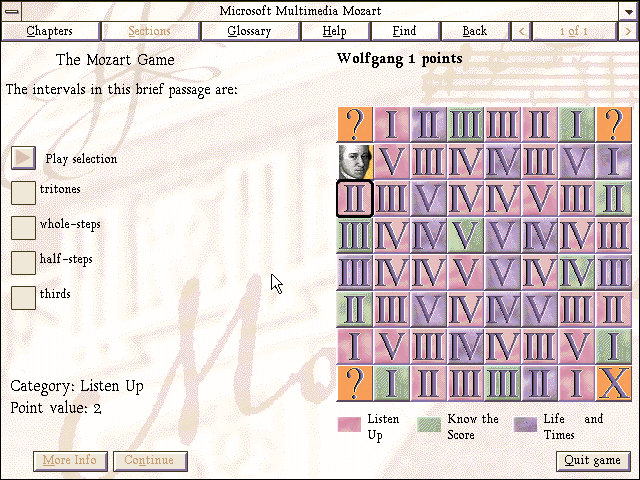
Task: Click the pink V tile beside Mozart's portrait
Action: [x=392, y=162]
